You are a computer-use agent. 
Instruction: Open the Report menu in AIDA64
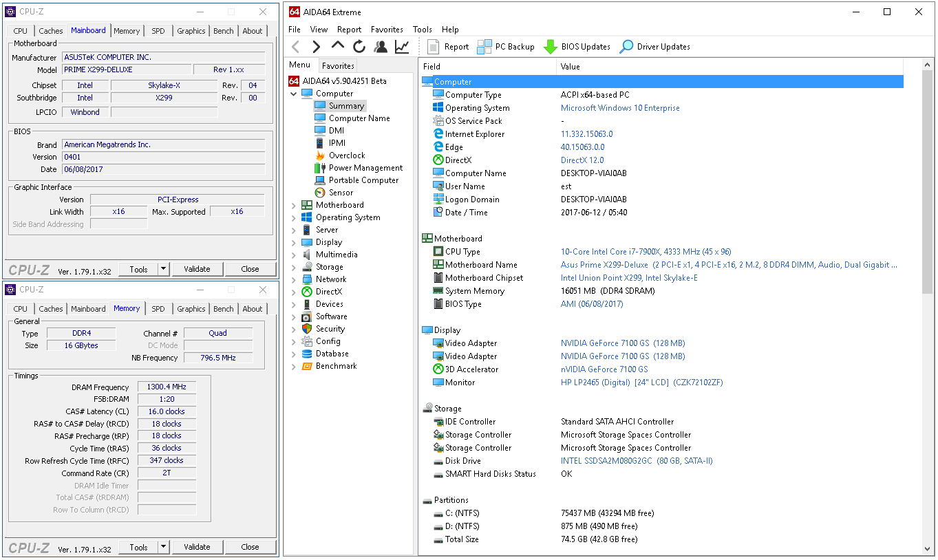click(x=349, y=30)
